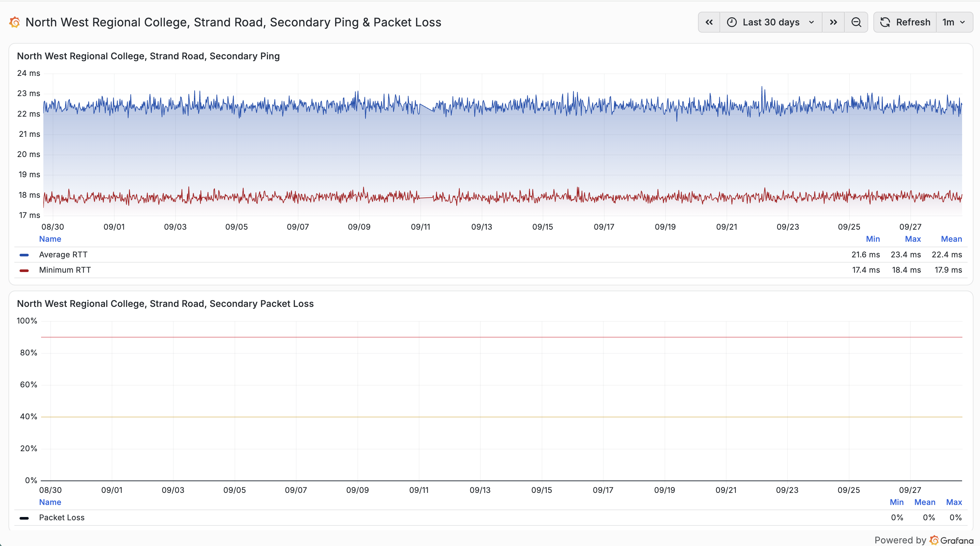Sort ping legend by Max column
980x546 pixels.
(x=913, y=239)
